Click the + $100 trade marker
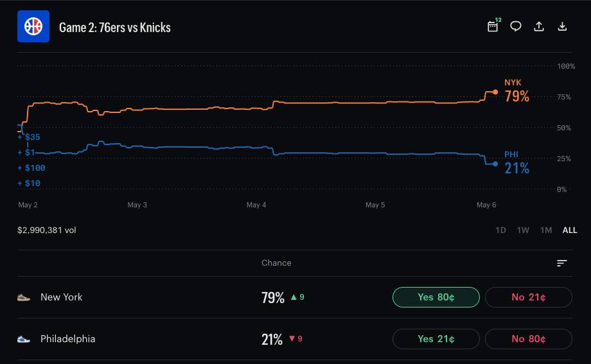Screen dimensions: 591x364 click(x=31, y=168)
